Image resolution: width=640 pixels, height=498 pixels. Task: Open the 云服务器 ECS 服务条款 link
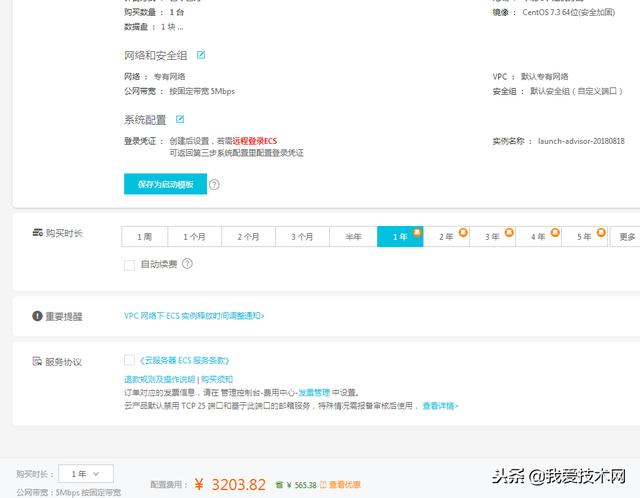click(x=184, y=360)
